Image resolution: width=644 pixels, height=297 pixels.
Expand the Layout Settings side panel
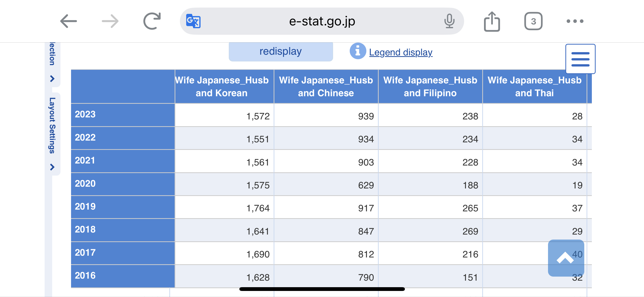52,134
